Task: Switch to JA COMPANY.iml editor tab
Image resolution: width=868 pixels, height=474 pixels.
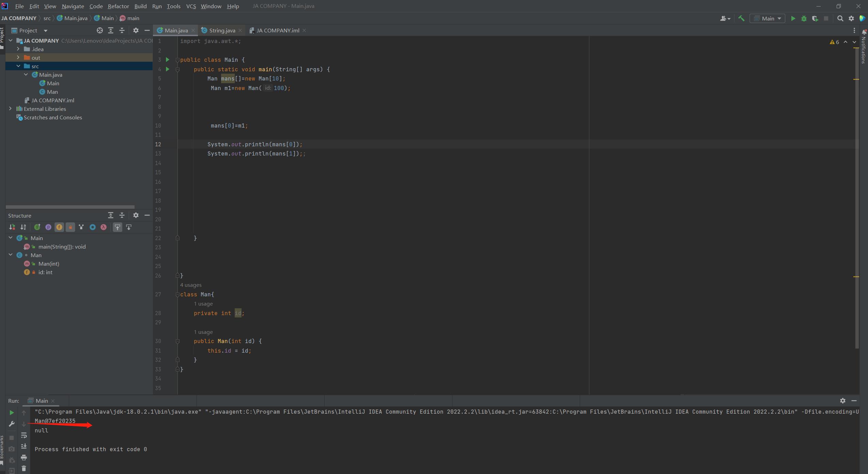Action: click(x=278, y=30)
